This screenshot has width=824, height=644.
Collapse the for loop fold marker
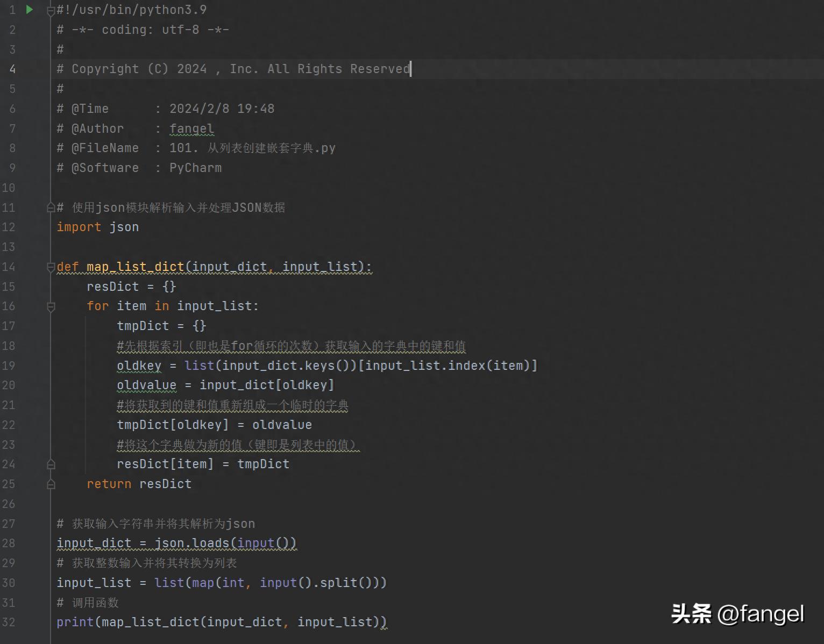(x=51, y=306)
